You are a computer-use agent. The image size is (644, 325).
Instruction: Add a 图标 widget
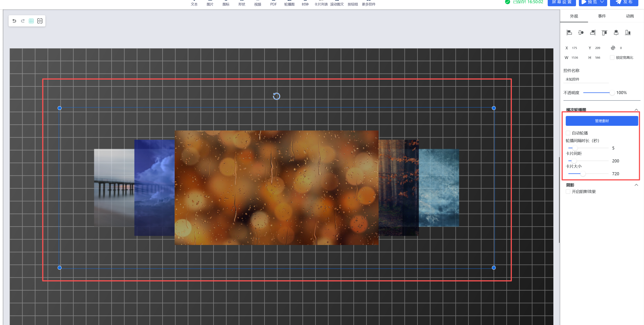pos(226,3)
